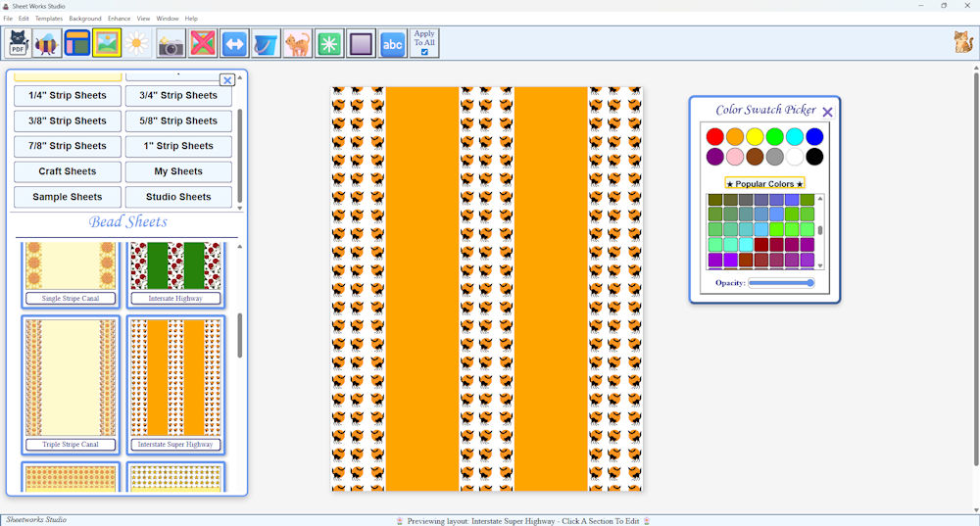The height and width of the screenshot is (526, 980).
Task: Pick the white color circle
Action: point(795,156)
